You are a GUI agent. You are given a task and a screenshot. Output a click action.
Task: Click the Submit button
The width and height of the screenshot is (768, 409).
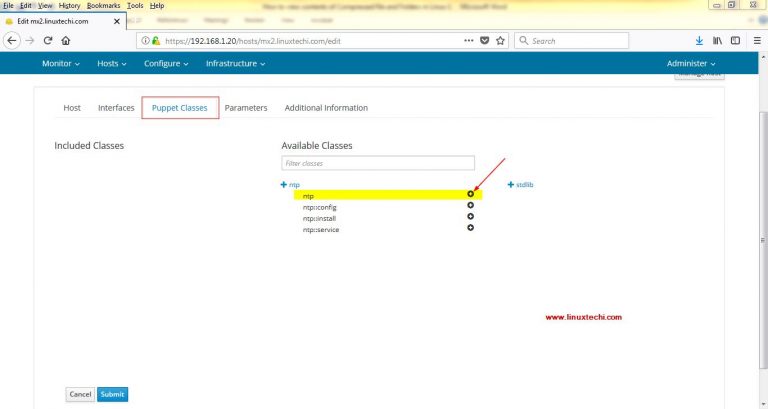[113, 394]
